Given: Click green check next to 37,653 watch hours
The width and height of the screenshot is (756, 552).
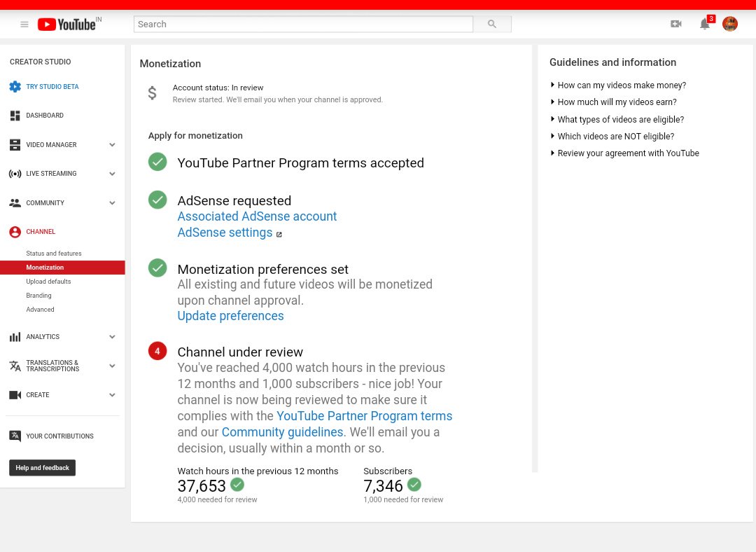Looking at the screenshot, I should tap(237, 484).
